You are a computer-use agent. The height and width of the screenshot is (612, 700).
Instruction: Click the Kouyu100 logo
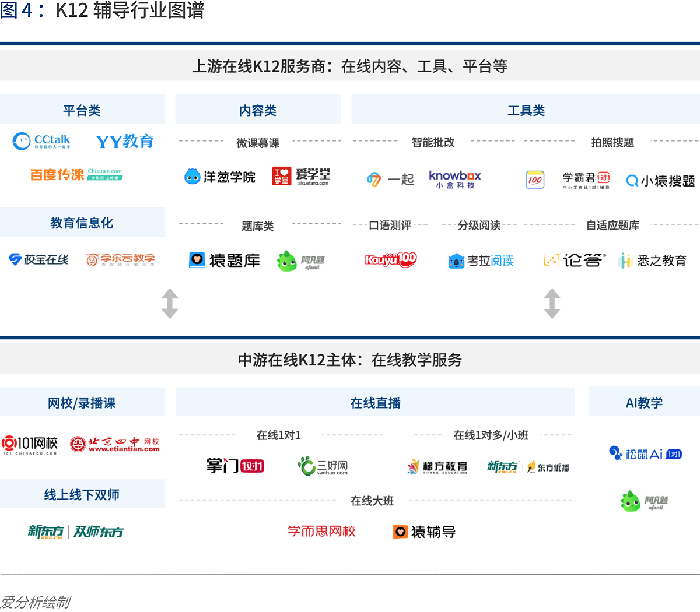[391, 259]
